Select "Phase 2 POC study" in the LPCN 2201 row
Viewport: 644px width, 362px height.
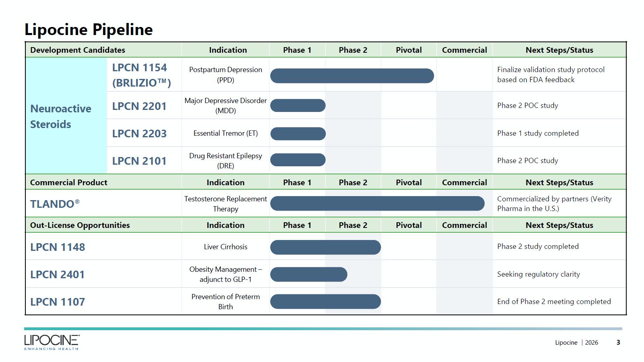tap(528, 105)
